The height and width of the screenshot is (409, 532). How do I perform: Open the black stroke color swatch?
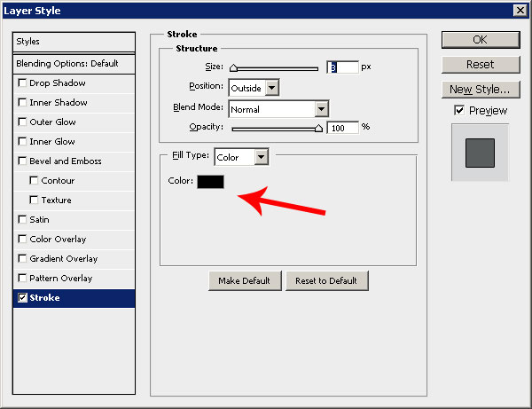[x=210, y=181]
